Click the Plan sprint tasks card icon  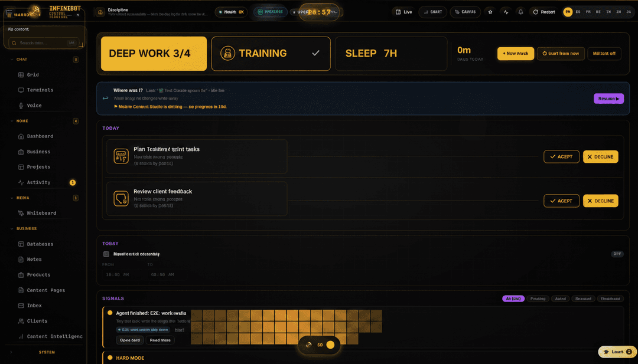[x=121, y=156]
